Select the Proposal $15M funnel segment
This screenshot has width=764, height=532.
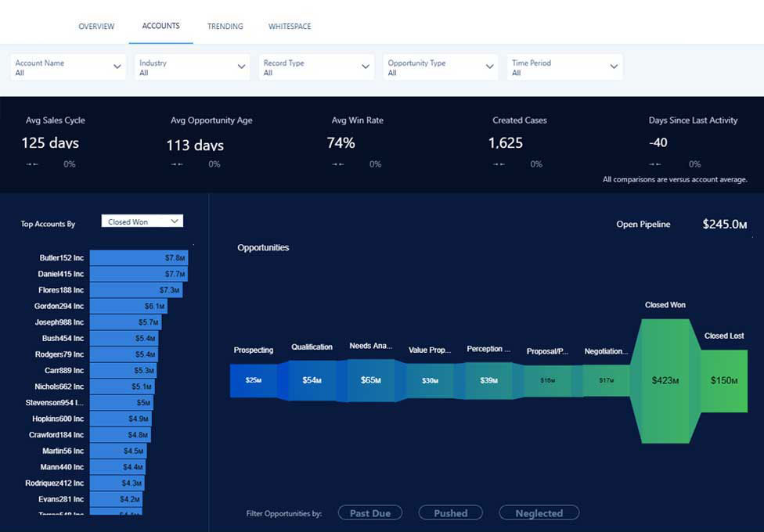548,380
